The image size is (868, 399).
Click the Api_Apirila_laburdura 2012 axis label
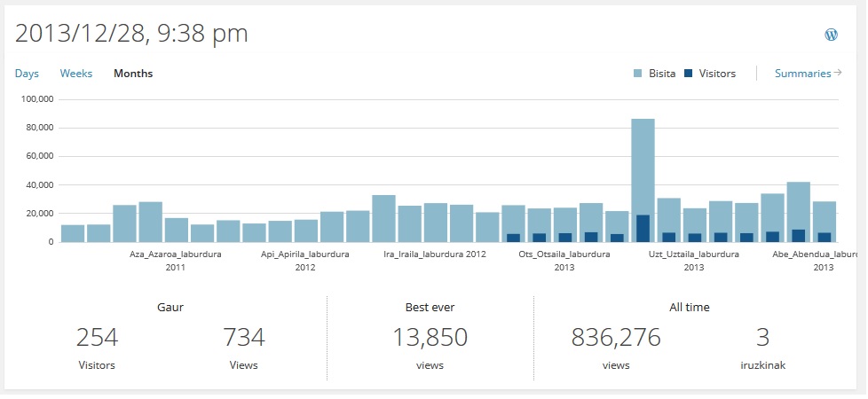(305, 260)
